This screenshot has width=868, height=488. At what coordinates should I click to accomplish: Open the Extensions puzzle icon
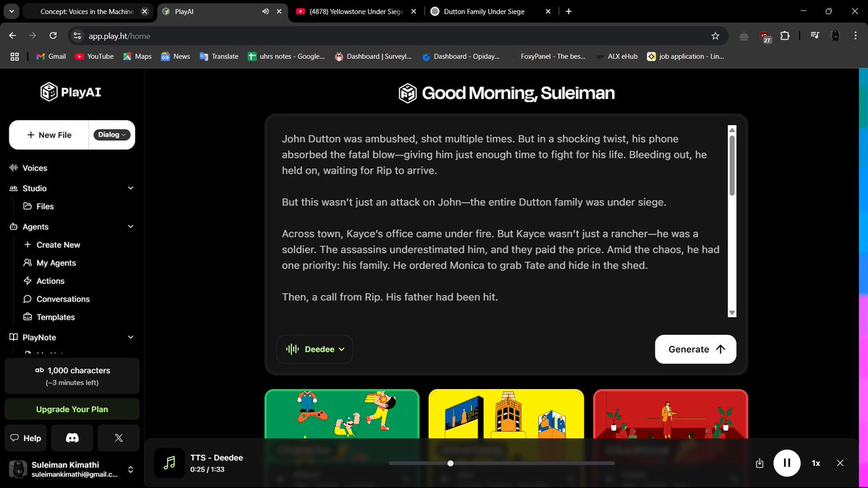click(786, 35)
